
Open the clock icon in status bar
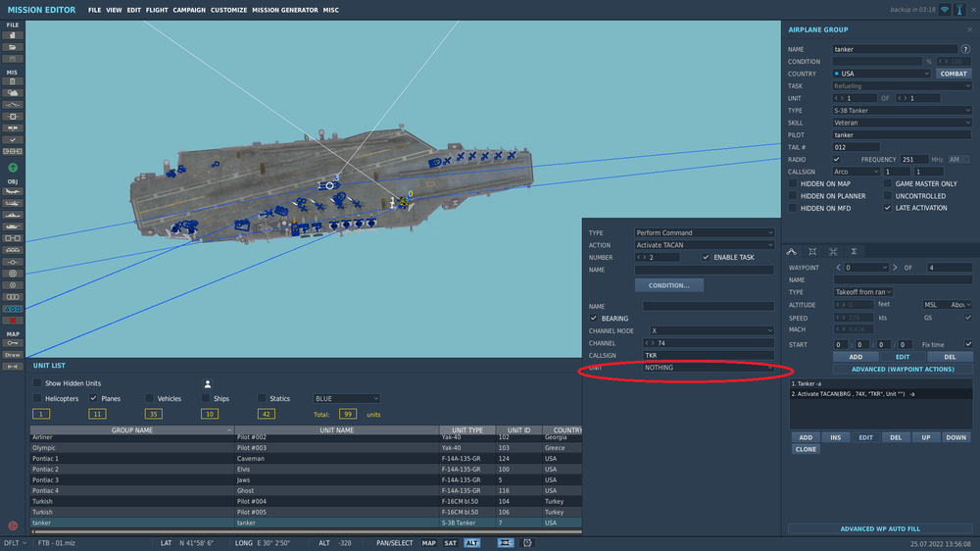[x=528, y=542]
